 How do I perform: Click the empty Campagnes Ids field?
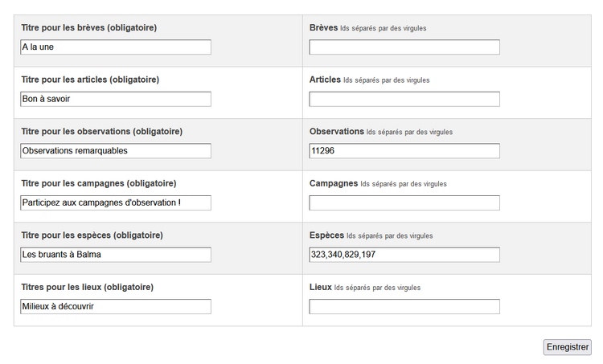(x=404, y=202)
